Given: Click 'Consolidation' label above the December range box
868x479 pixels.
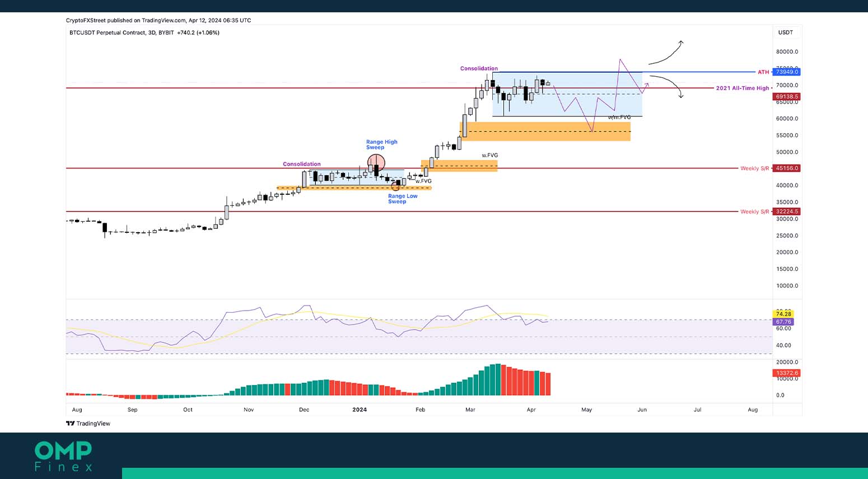Looking at the screenshot, I should point(302,164).
